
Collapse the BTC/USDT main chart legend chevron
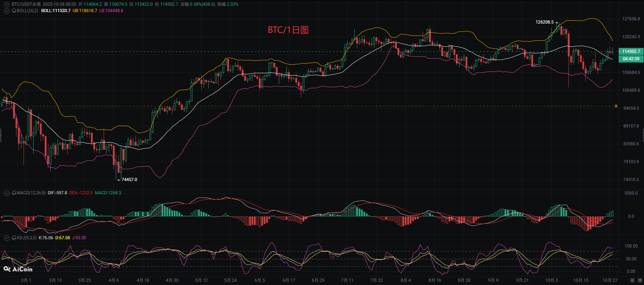pyautogui.click(x=6, y=4)
